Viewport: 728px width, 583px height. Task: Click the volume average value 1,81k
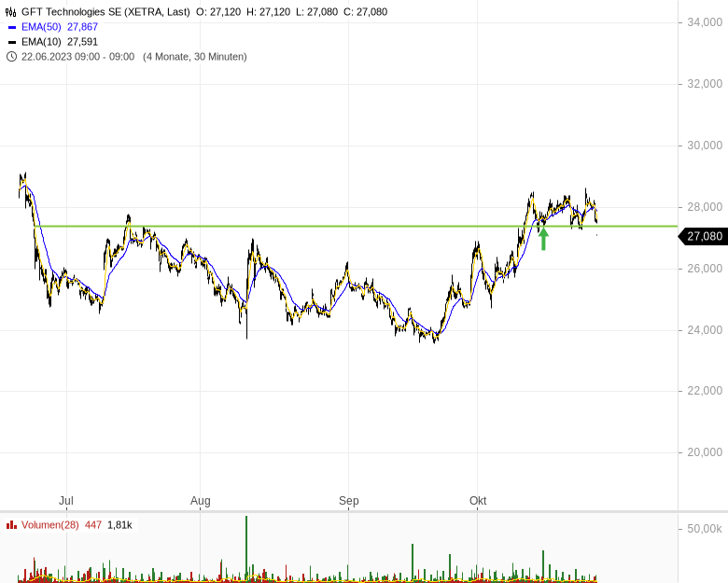point(119,525)
